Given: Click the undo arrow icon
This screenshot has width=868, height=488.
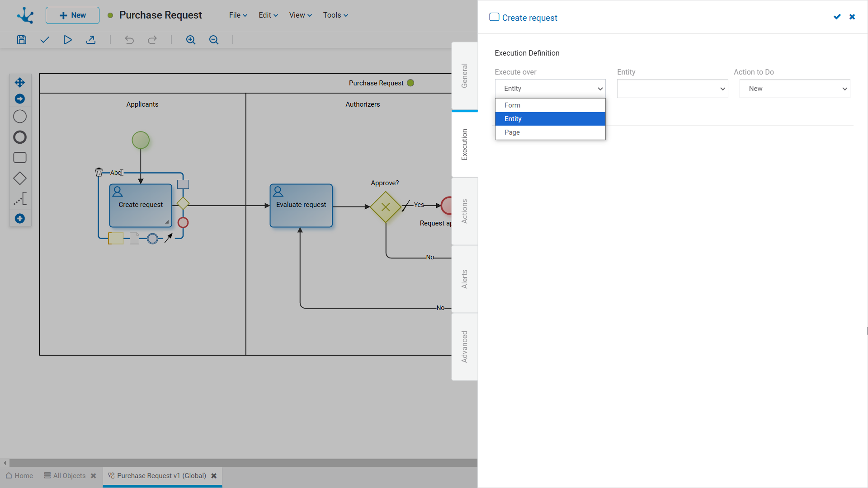Looking at the screenshot, I should point(129,40).
